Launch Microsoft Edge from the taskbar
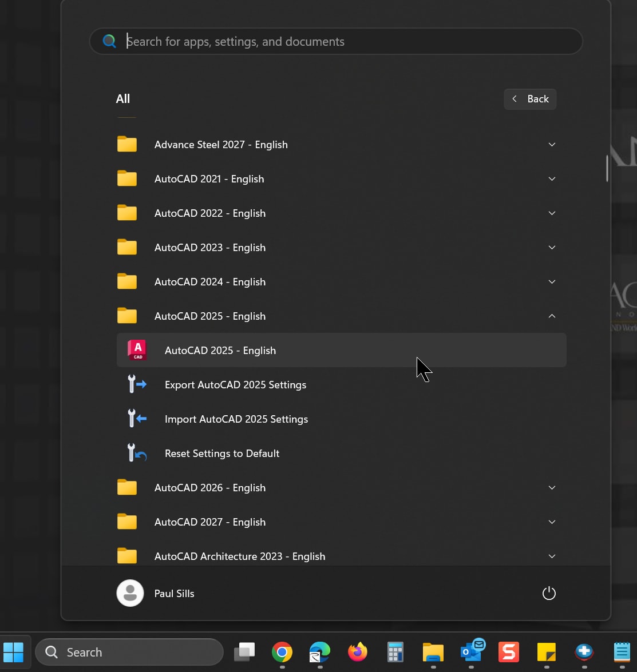The width and height of the screenshot is (637, 672). tap(320, 652)
